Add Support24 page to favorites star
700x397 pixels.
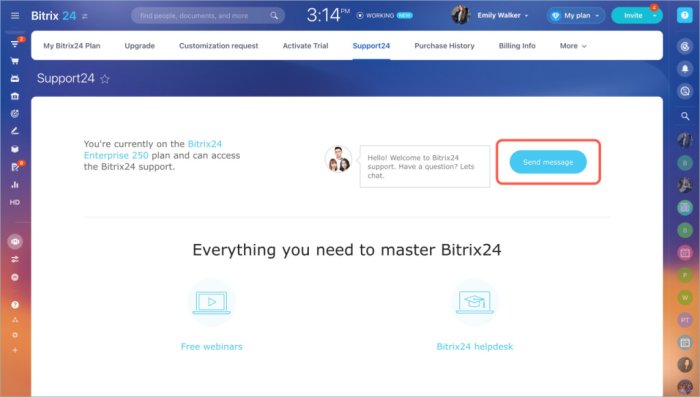[104, 79]
